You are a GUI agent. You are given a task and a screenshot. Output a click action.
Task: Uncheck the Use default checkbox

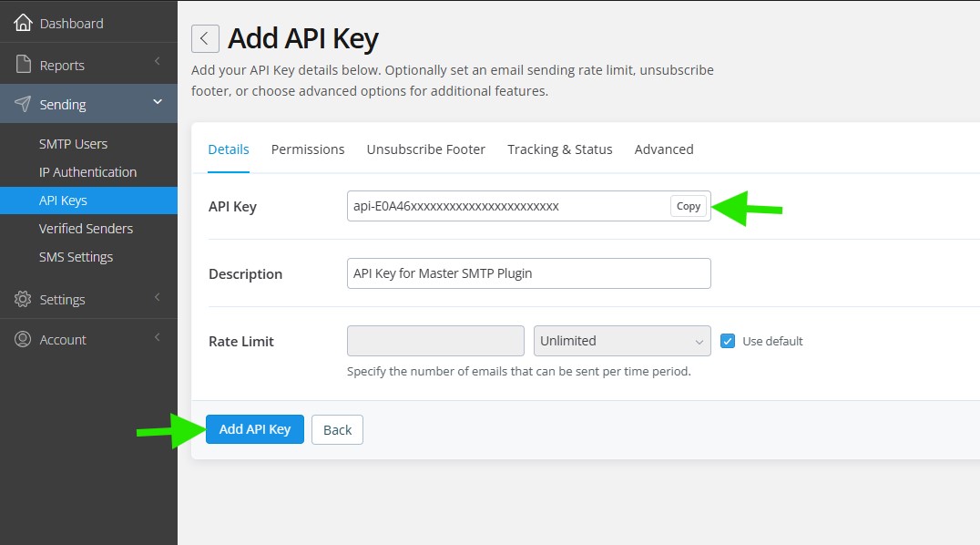pyautogui.click(x=728, y=341)
